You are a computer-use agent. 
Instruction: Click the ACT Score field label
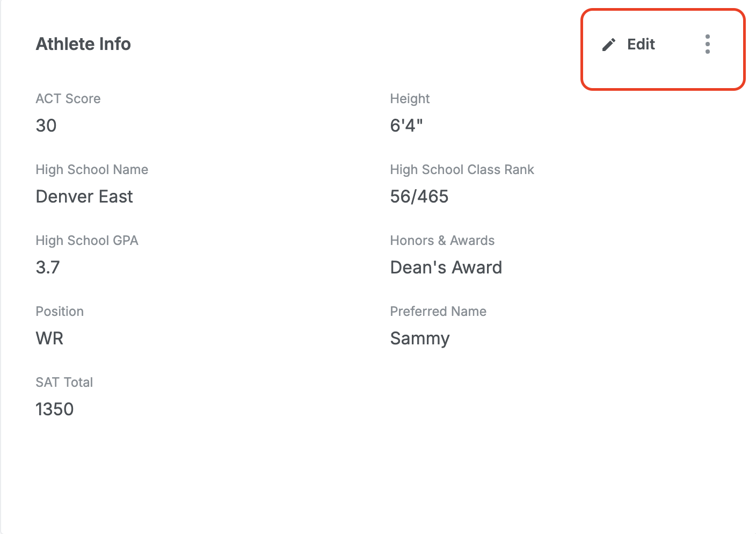(x=68, y=99)
